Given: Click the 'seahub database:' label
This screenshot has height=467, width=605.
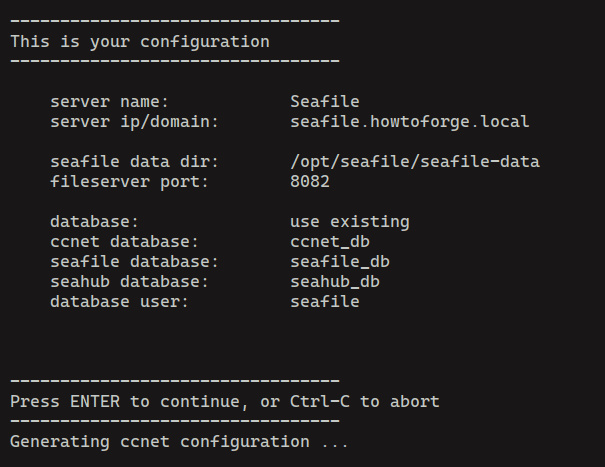Looking at the screenshot, I should 129,282.
